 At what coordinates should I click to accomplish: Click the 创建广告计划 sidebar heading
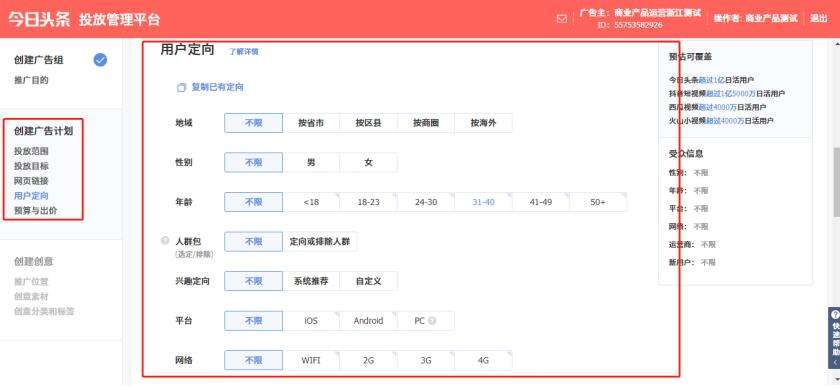(x=43, y=131)
